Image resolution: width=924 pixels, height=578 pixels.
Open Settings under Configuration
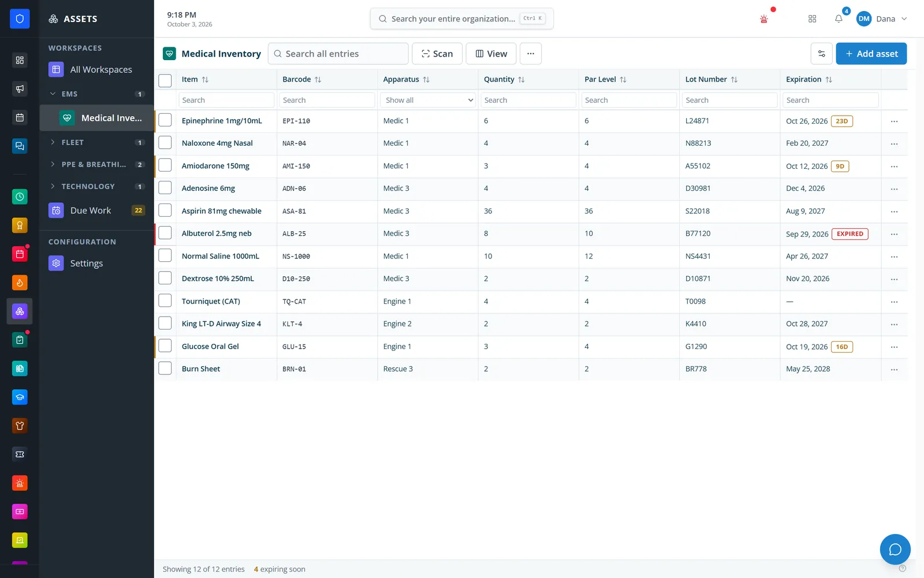pyautogui.click(x=96, y=263)
